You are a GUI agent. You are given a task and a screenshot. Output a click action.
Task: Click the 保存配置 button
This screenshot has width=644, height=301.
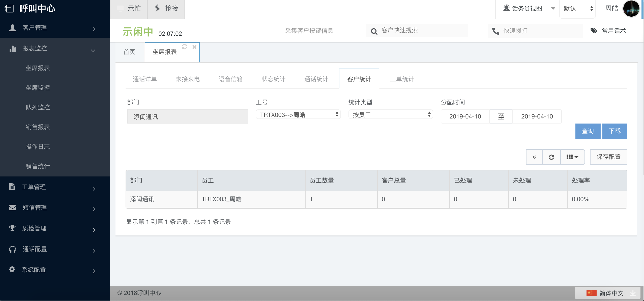[608, 157]
